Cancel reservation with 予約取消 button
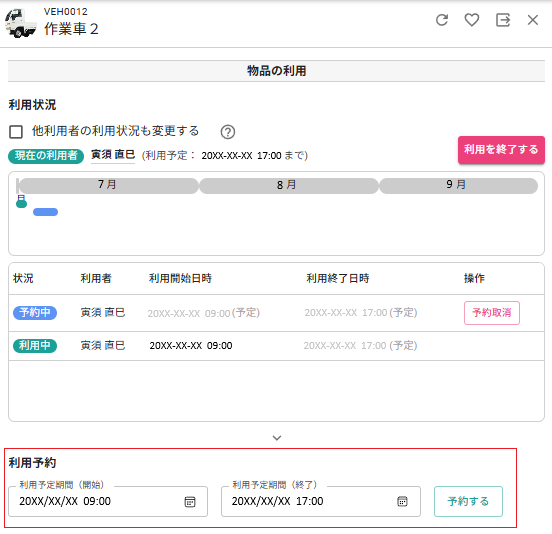552x534 pixels. click(x=491, y=313)
